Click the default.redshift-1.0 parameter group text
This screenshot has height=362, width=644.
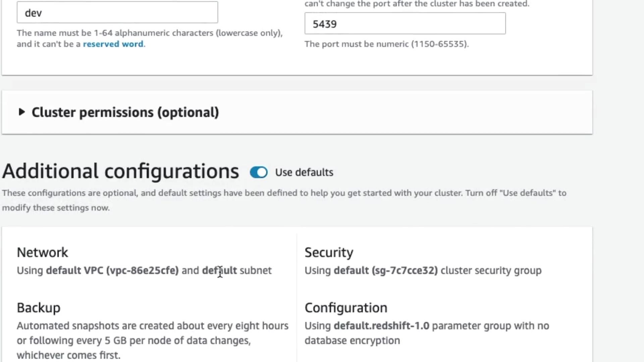381,326
